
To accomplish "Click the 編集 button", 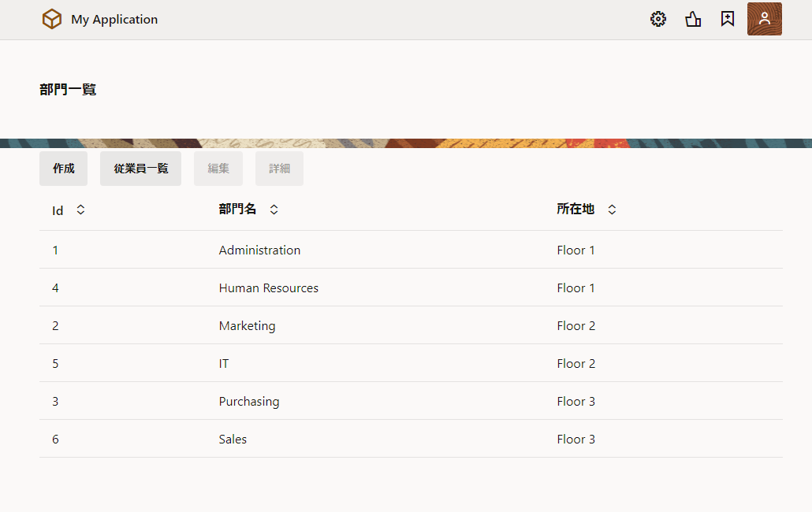I will (218, 169).
